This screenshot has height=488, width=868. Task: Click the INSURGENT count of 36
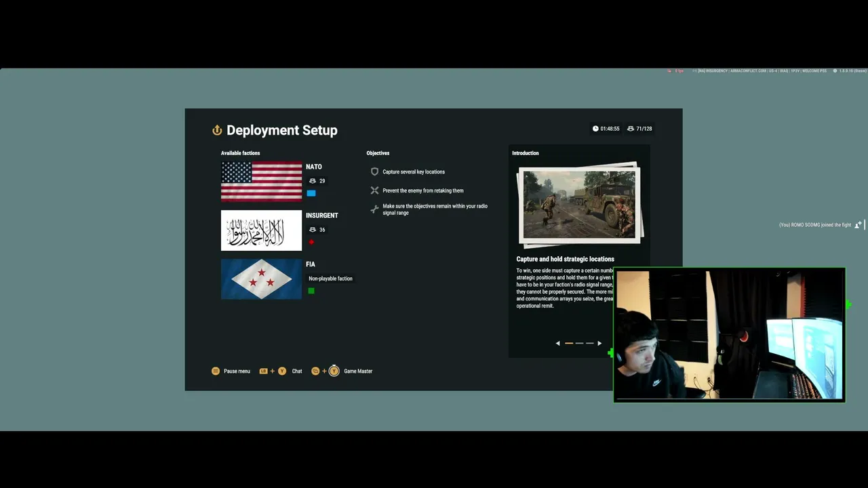coord(322,230)
